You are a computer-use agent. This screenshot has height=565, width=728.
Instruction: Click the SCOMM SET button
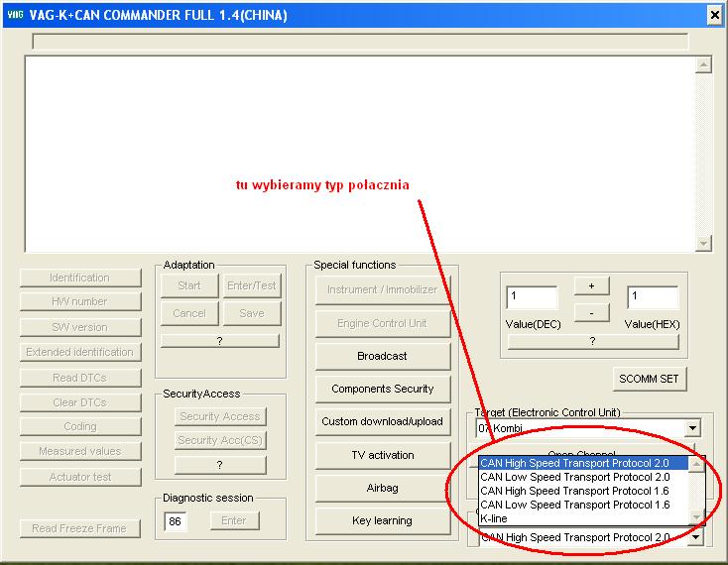[x=649, y=380]
